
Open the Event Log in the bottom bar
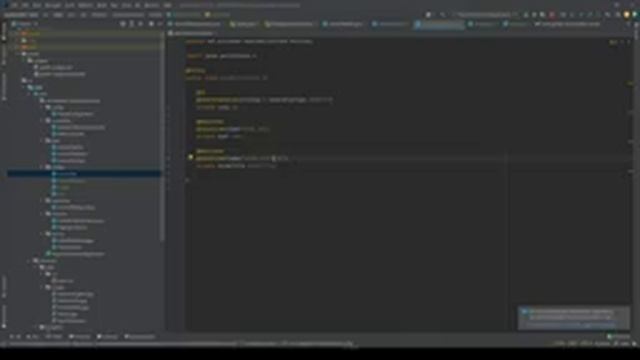click(x=618, y=337)
